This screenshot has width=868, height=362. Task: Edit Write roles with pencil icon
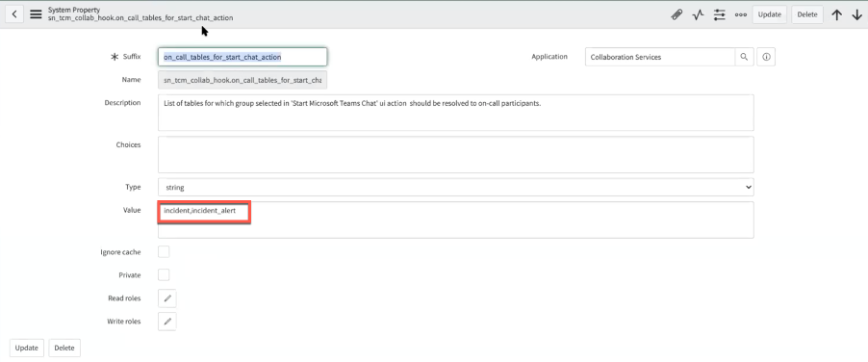coord(167,322)
